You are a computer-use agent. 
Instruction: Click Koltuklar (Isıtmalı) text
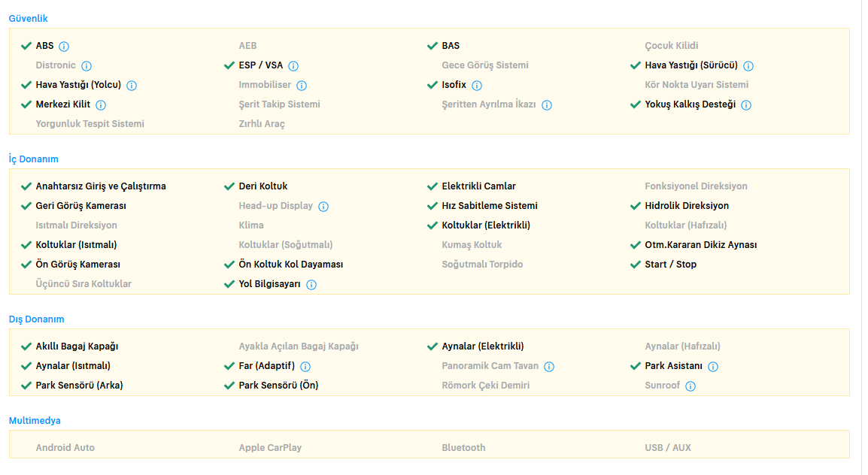pos(77,245)
